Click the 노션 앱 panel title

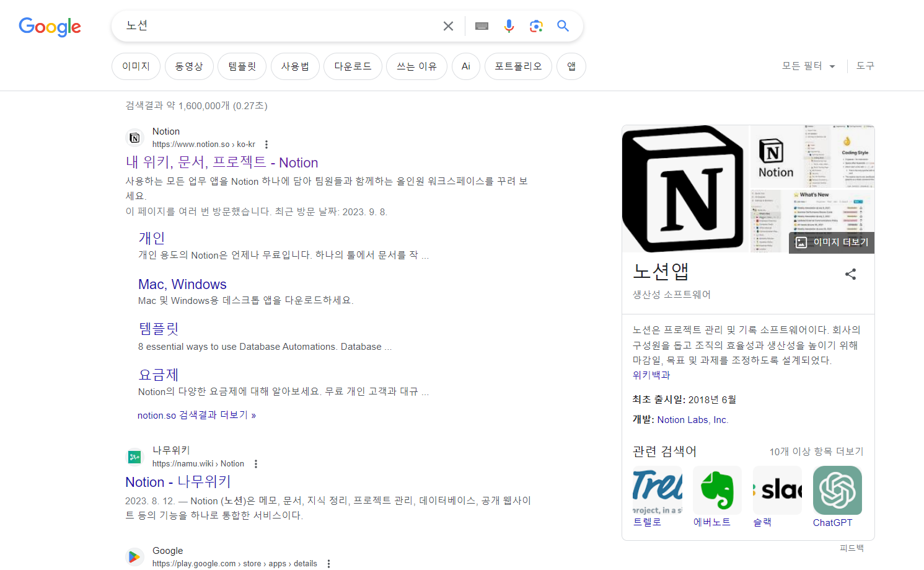click(x=661, y=272)
